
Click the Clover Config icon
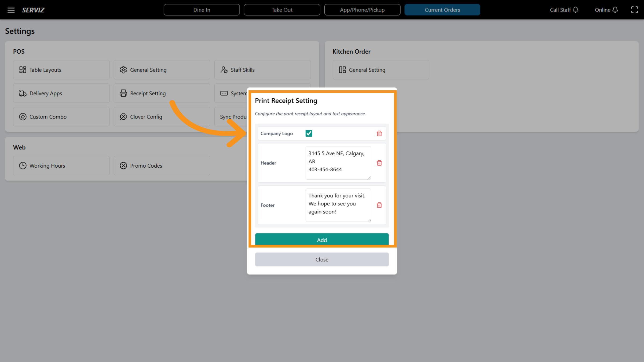[123, 117]
